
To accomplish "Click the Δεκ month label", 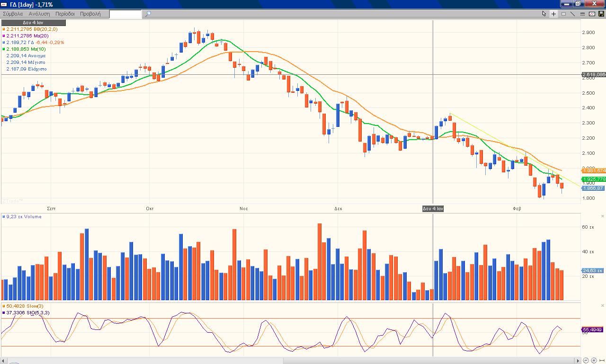I will pos(338,208).
